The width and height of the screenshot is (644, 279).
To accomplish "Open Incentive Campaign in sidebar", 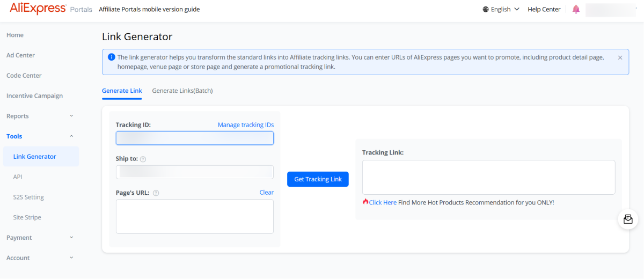I will [34, 96].
